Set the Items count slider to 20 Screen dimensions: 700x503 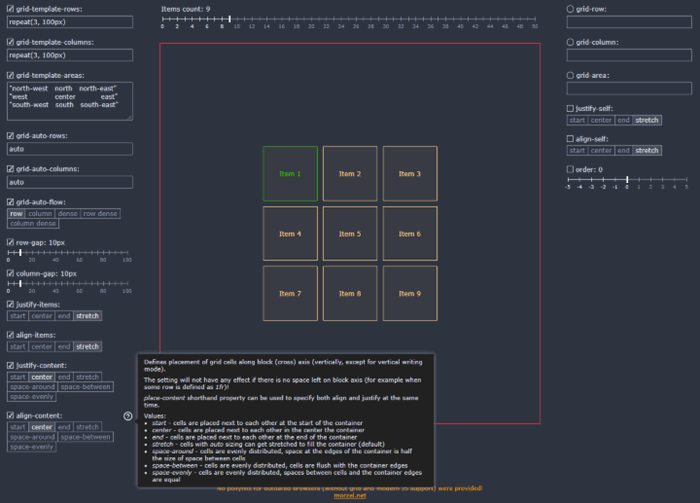[x=312, y=19]
